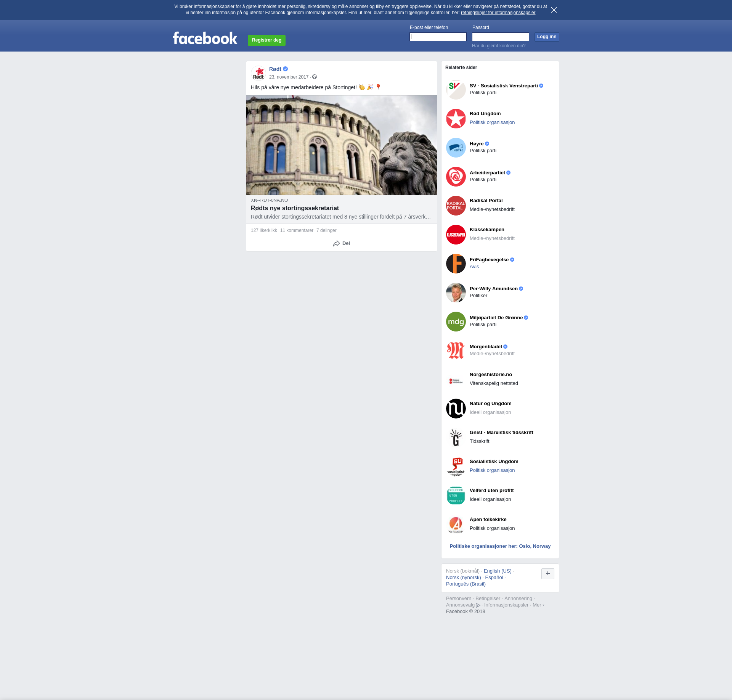Click the plus button for more languages

point(548,573)
